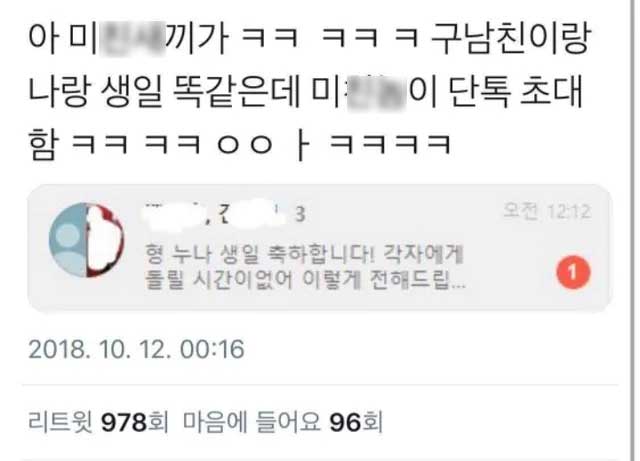Select preview line 돌릴 시간이없어 이렇게 전해드립
640x461 pixels.
point(305,280)
